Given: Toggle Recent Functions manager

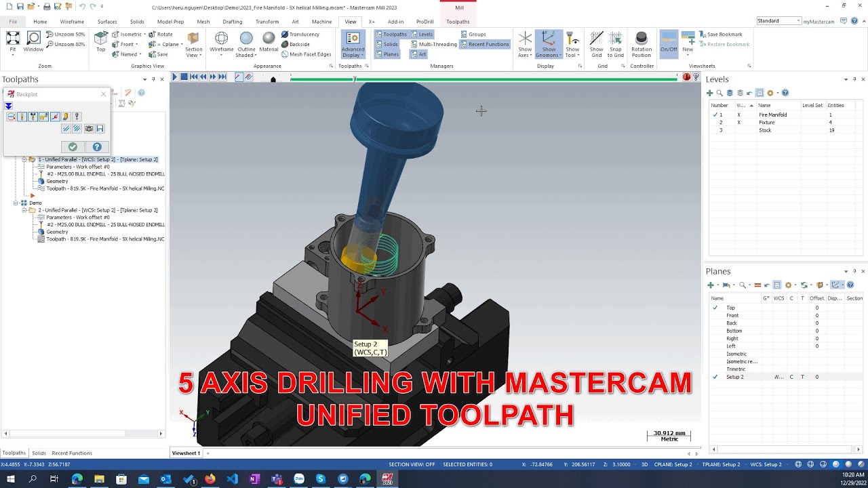Looking at the screenshot, I should click(485, 44).
